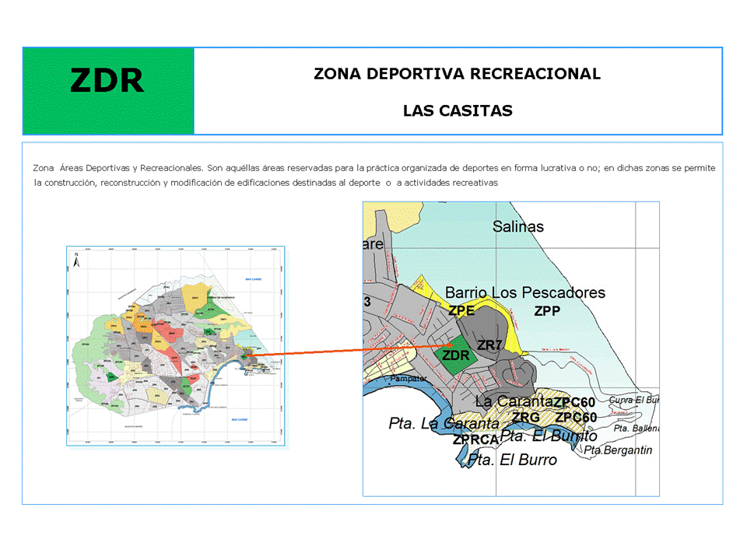Select the 'LAS CASITAS' subtitle

point(458,110)
